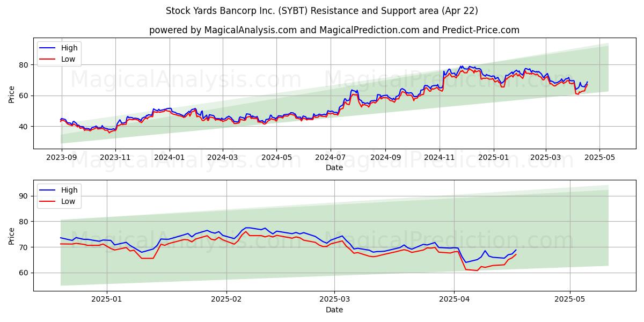The height and width of the screenshot is (322, 644).
Task: Click the 2024-11 date tick label
Action: pos(440,157)
